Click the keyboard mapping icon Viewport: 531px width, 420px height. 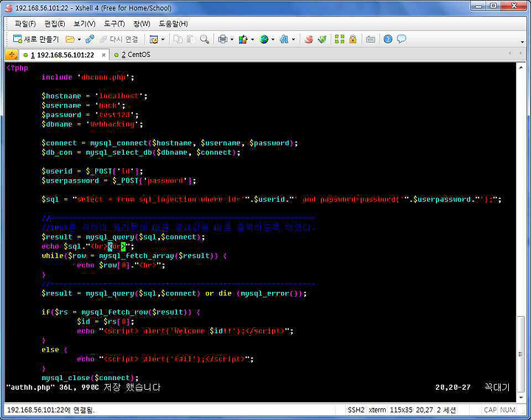click(x=370, y=39)
